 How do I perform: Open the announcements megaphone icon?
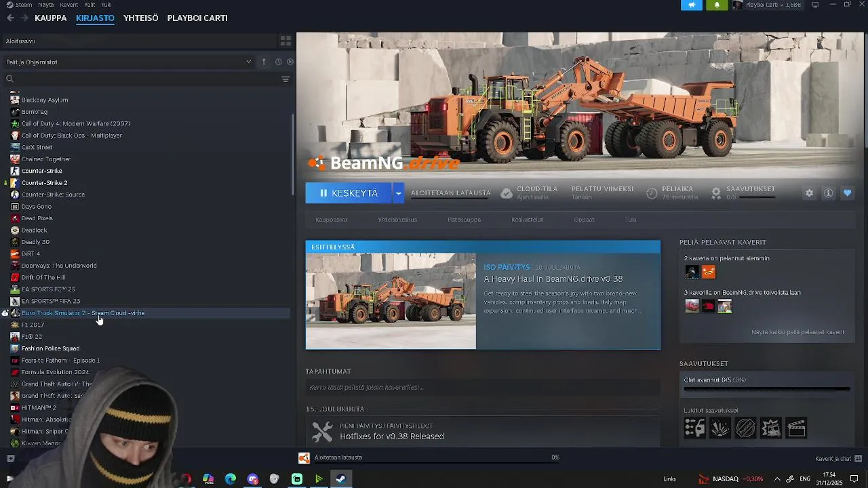(692, 5)
